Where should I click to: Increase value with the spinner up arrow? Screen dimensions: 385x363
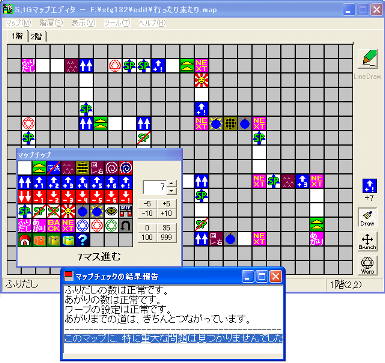pyautogui.click(x=171, y=183)
